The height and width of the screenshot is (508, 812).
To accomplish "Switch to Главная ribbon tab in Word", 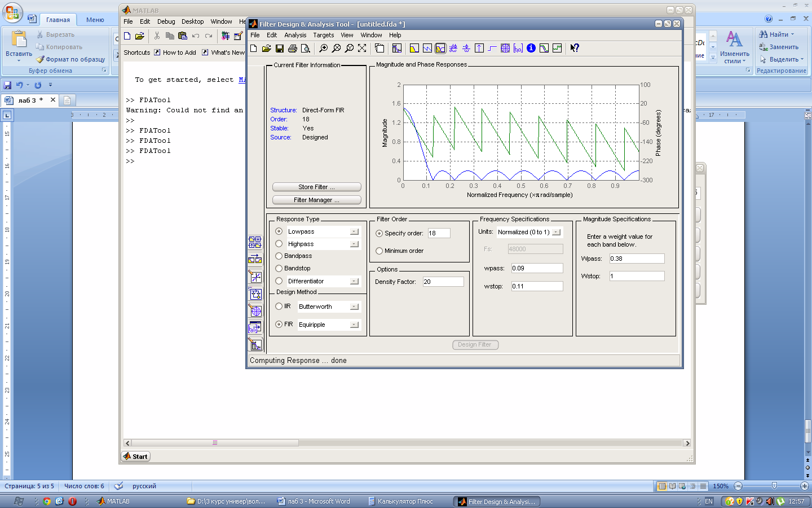I will tap(58, 20).
